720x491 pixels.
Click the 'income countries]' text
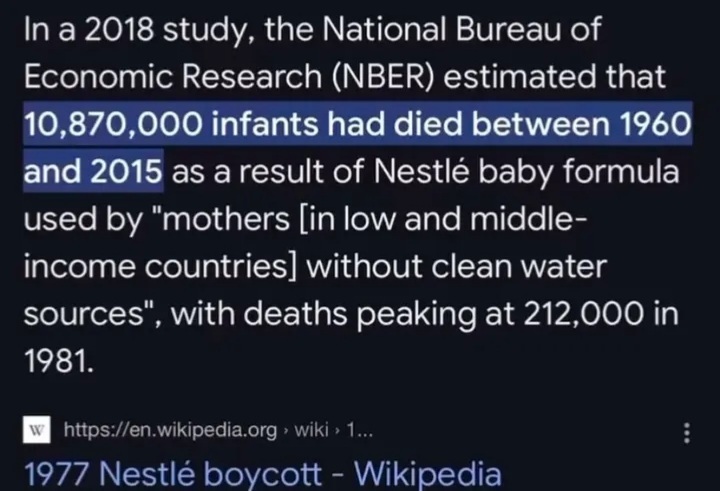(160, 266)
